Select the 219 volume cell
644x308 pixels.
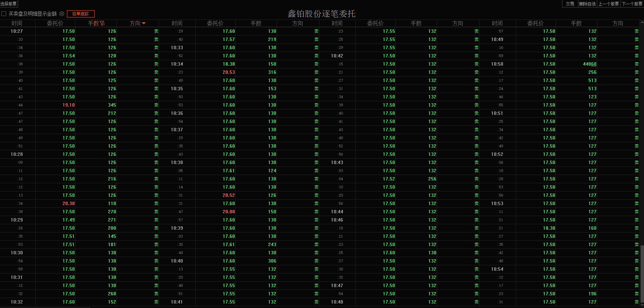coord(272,39)
